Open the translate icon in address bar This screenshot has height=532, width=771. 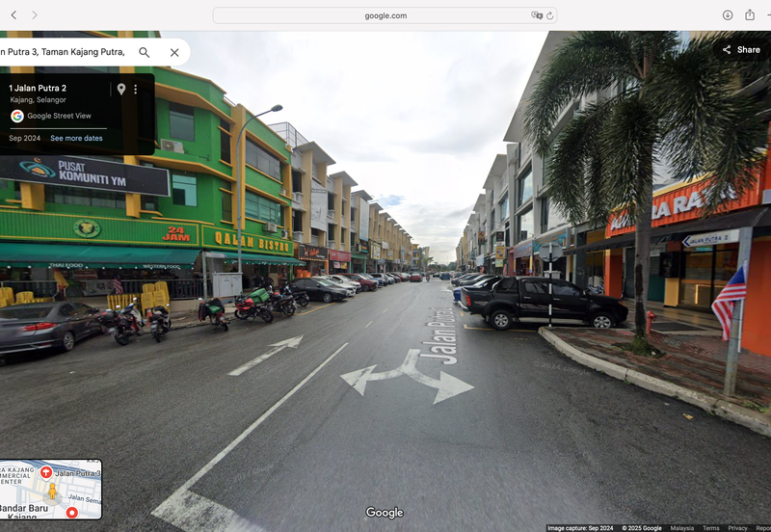537,15
